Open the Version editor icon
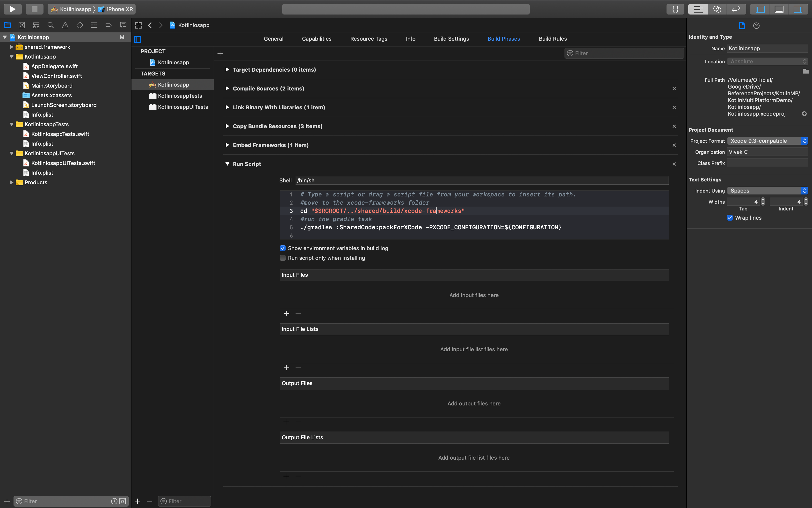This screenshot has height=508, width=812. 736,9
